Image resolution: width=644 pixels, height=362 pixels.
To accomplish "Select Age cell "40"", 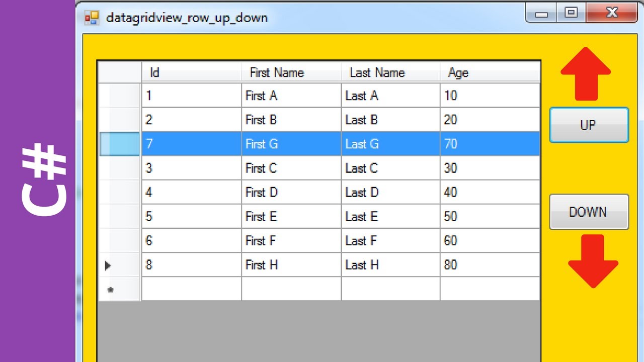I will 490,192.
